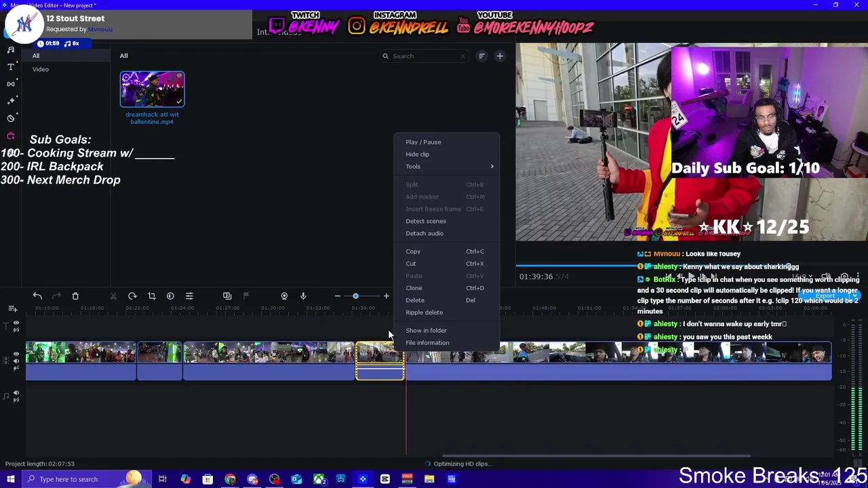Launch Google Chrome from taskbar
The height and width of the screenshot is (488, 868).
[230, 479]
